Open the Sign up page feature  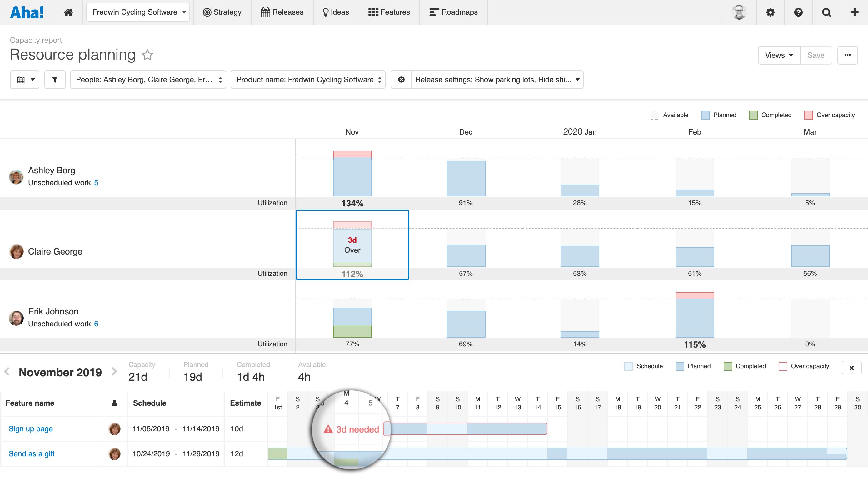click(x=30, y=428)
